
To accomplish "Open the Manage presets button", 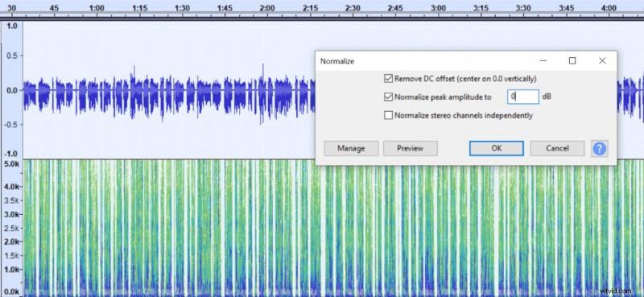I will [x=351, y=148].
